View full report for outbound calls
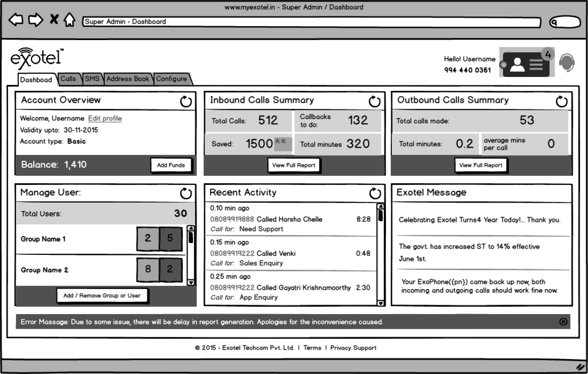588x374 pixels. point(481,165)
